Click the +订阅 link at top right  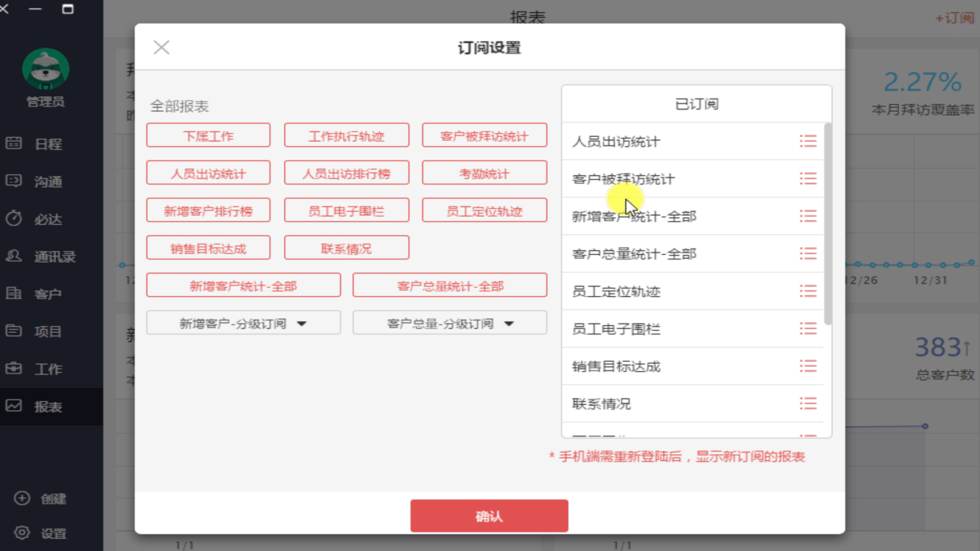(954, 18)
